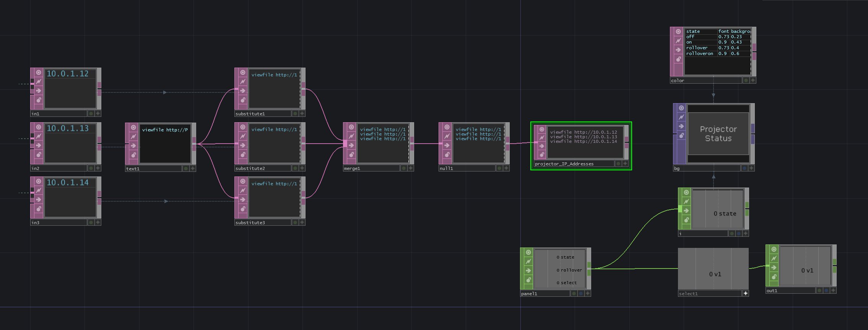
Task: Toggle the blue flag circle on panel1
Action: [x=581, y=293]
